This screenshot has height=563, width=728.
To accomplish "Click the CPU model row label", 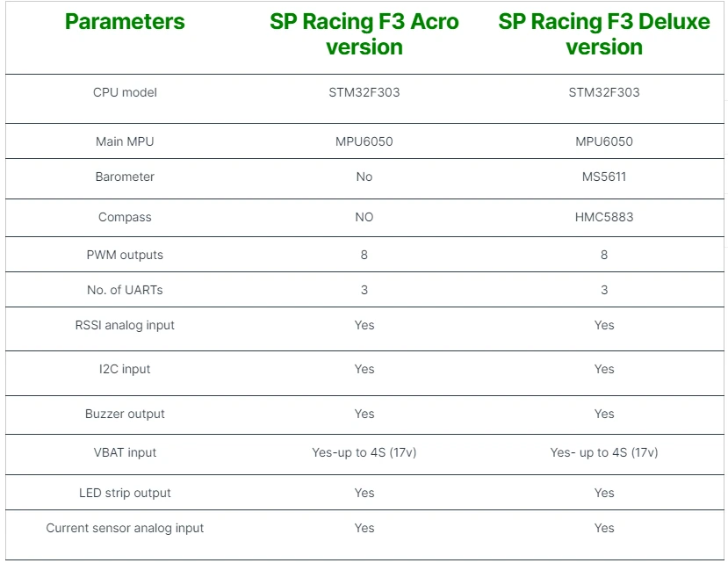I will tap(125, 92).
